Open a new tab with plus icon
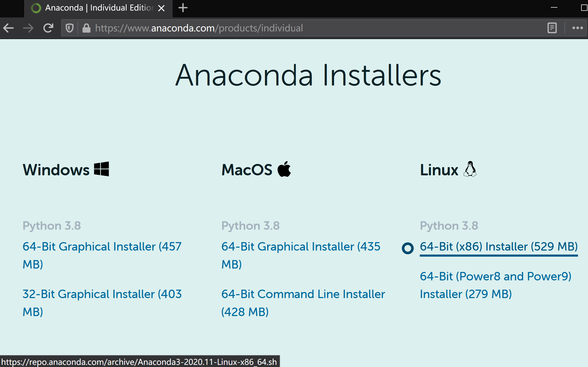The width and height of the screenshot is (588, 367). coord(183,8)
